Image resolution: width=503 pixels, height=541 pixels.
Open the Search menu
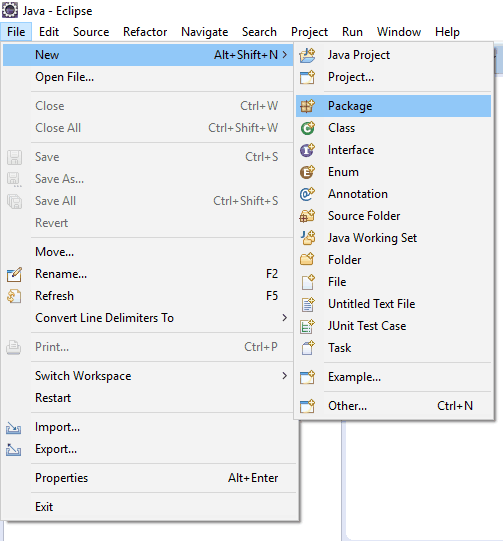[x=259, y=32]
